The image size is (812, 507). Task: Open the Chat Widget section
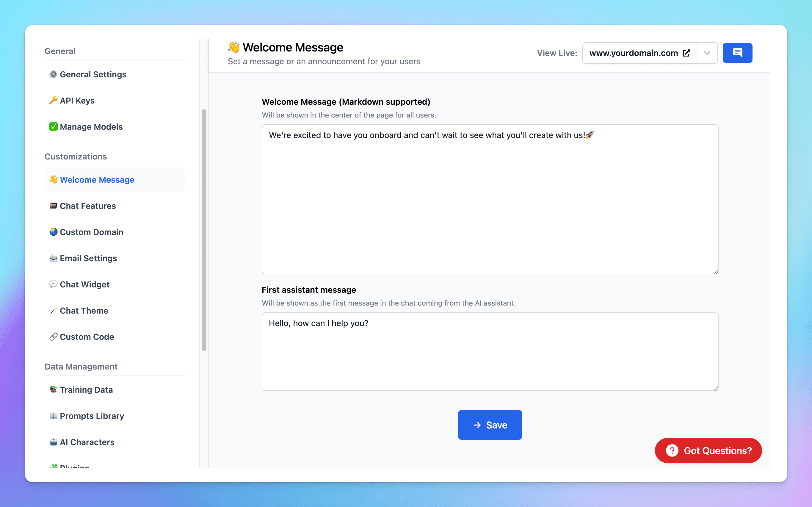[84, 284]
